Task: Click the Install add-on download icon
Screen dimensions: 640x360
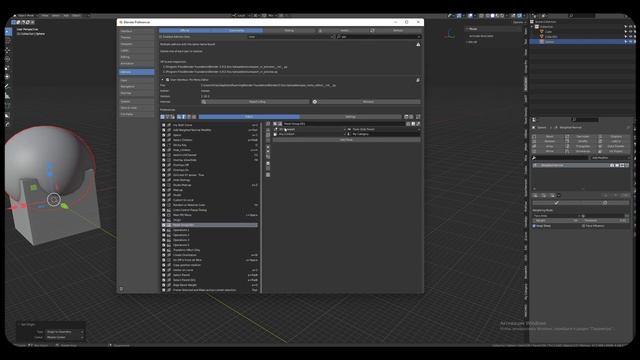Action: [320, 30]
